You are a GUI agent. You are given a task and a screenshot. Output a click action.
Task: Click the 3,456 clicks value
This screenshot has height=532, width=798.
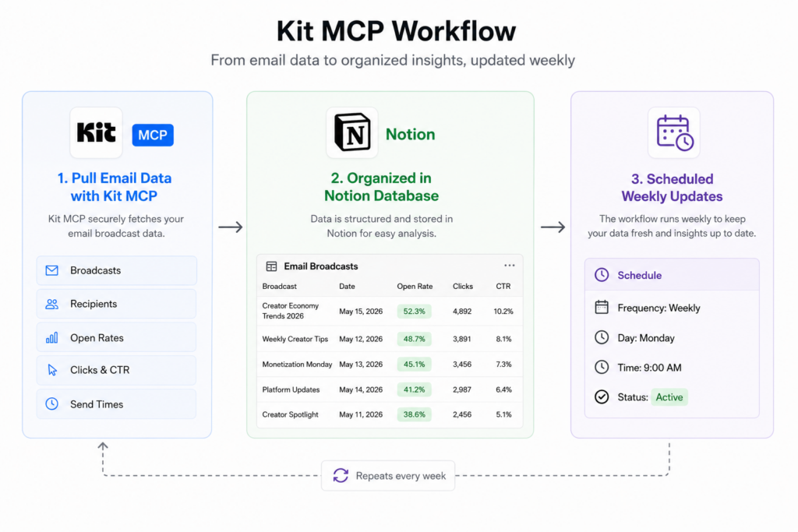pos(462,365)
